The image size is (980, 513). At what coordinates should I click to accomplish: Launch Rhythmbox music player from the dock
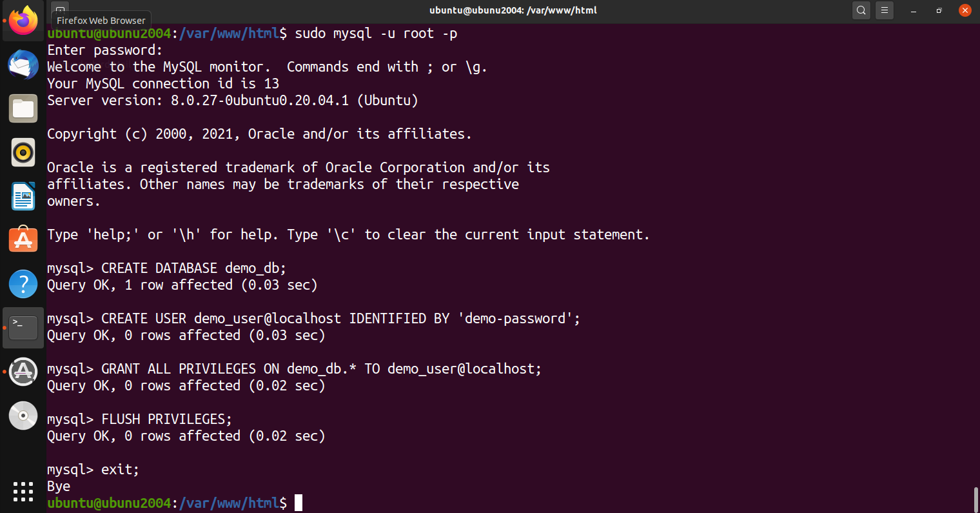point(23,152)
